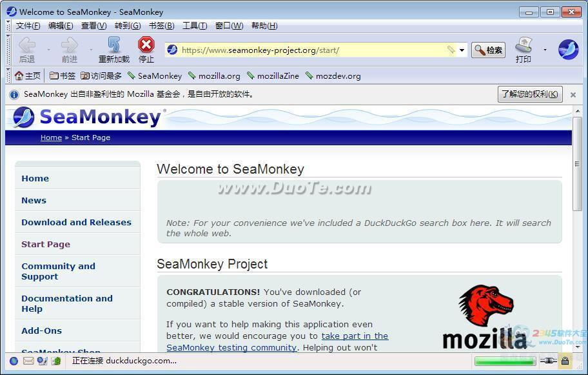The image size is (588, 375).
Task: Open the 书签(B) menu
Action: coord(162,26)
